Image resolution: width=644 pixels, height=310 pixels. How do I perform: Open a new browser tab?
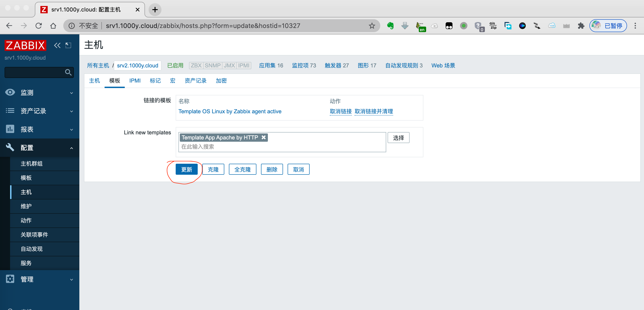tap(155, 10)
